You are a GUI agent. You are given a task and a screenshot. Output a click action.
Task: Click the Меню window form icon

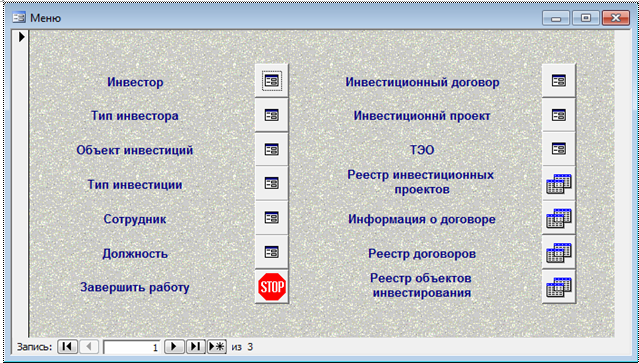(x=19, y=18)
